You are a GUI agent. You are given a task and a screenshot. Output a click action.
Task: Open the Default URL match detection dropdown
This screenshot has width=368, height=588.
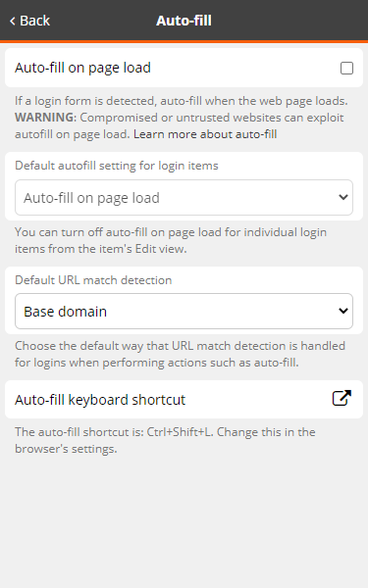[184, 312]
